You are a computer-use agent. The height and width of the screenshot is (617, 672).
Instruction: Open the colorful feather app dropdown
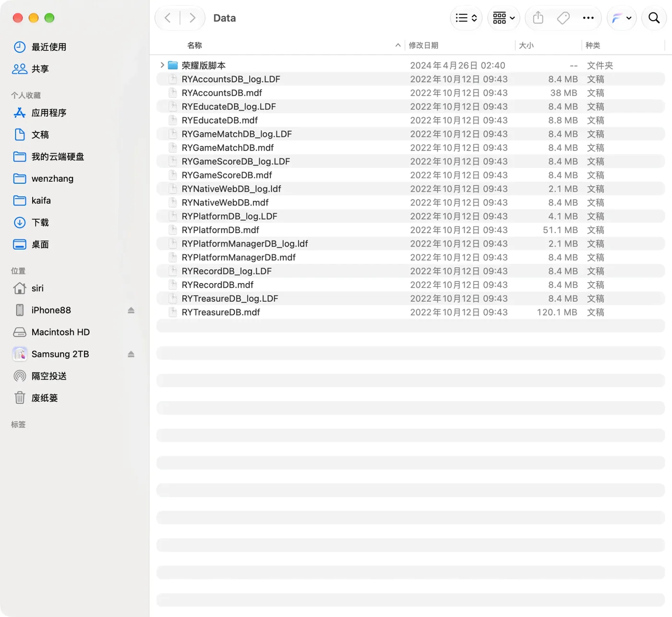(x=622, y=18)
